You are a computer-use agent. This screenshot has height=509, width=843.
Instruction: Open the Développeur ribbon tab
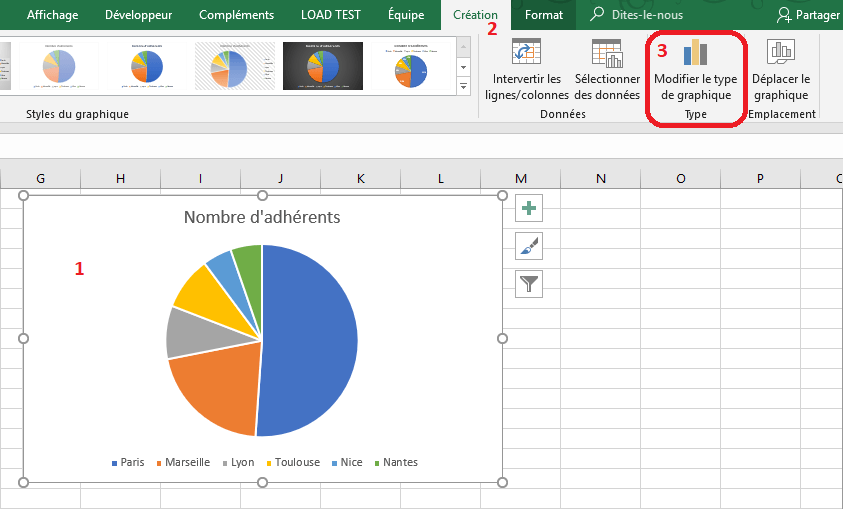(138, 15)
